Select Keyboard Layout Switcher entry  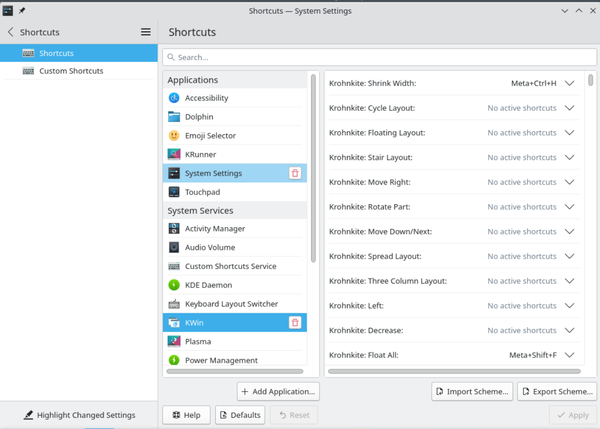[x=235, y=304]
